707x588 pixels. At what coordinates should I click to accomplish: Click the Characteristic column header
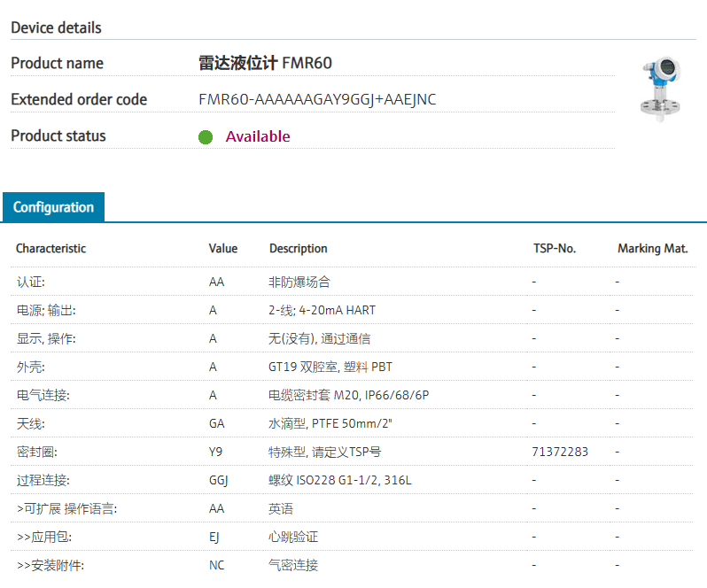pos(50,249)
